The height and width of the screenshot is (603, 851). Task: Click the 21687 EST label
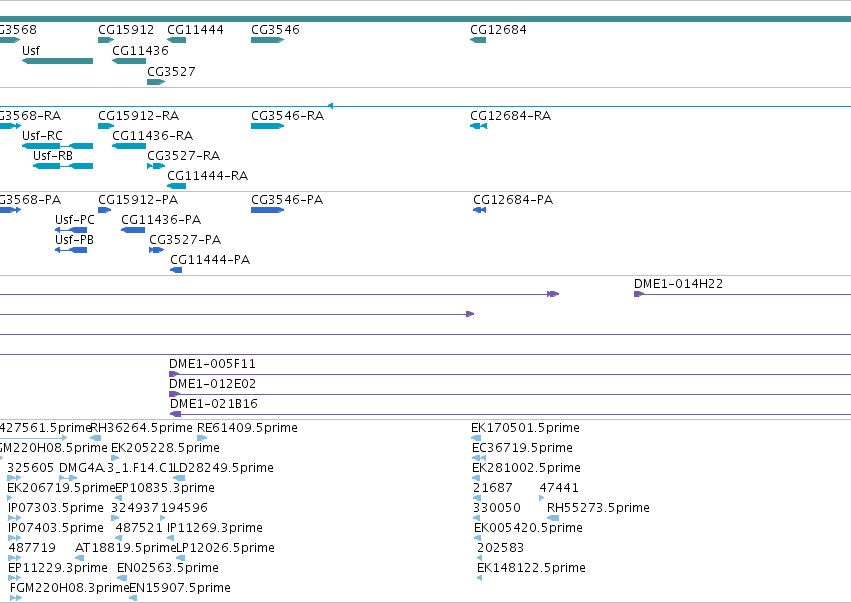click(x=492, y=488)
